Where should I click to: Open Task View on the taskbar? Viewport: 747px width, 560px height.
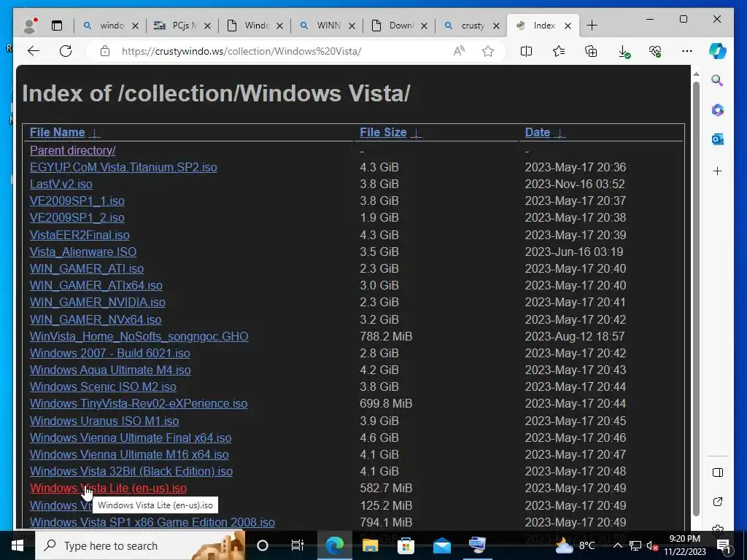coord(298,545)
